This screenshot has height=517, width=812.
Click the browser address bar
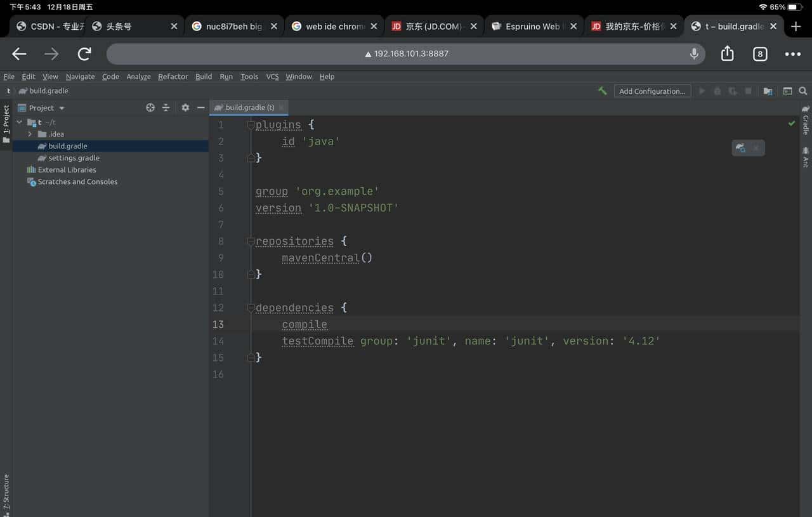click(406, 53)
